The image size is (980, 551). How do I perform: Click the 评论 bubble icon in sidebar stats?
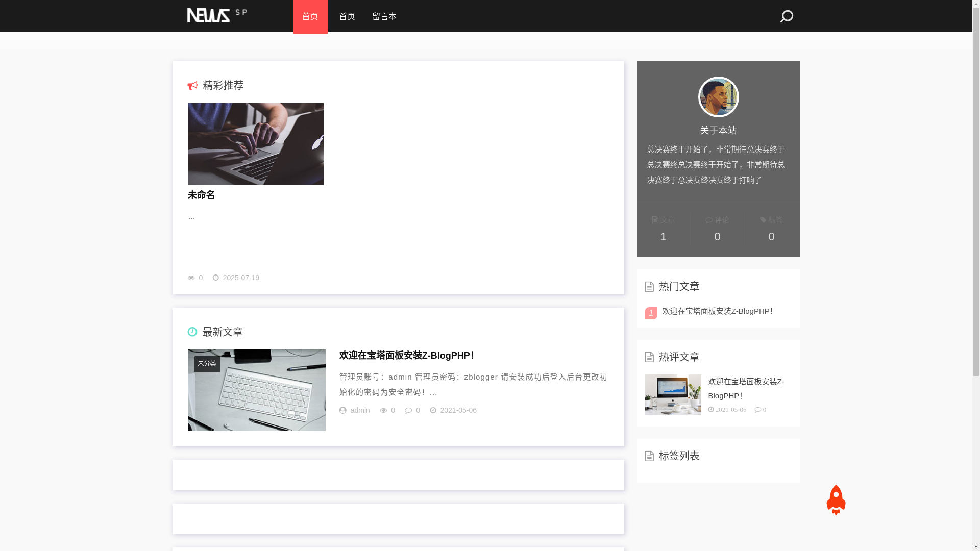coord(709,220)
